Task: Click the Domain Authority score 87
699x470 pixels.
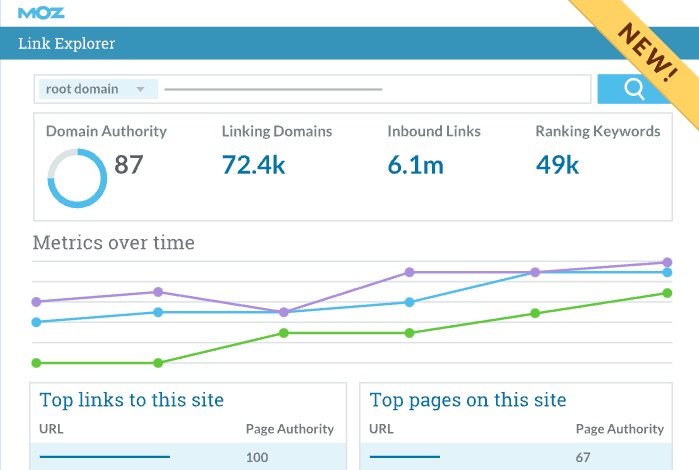Action: click(x=129, y=165)
